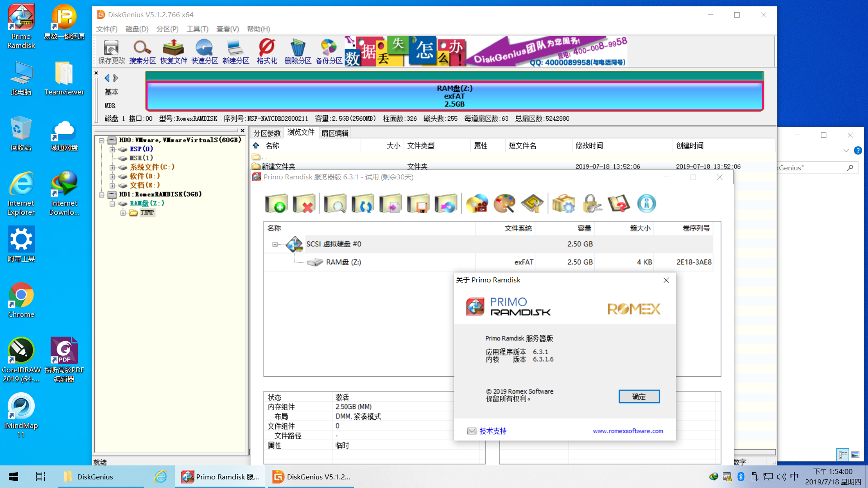Screen dimensions: 868x488
Task: Select the RAM盘 (Z:) row in Primo list
Action: 488,262
